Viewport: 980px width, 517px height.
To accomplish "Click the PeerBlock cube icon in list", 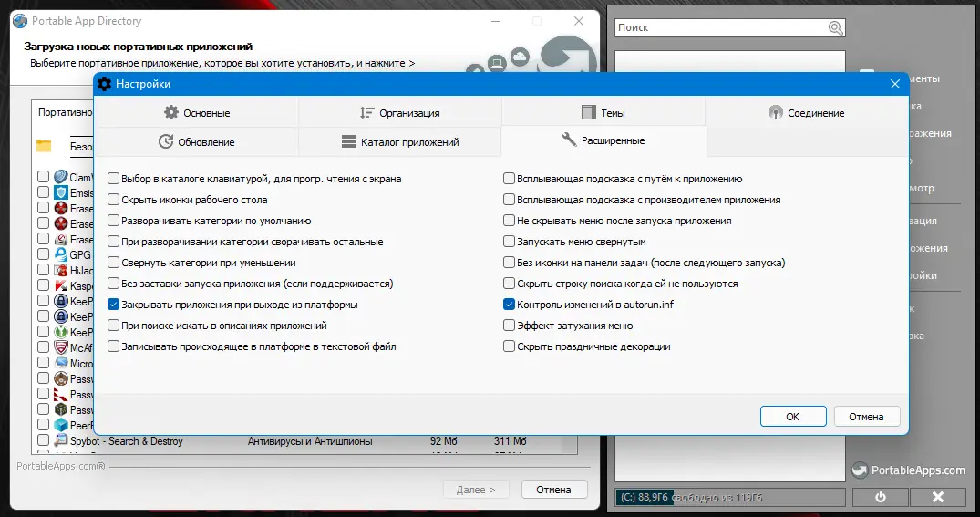I will tap(61, 425).
